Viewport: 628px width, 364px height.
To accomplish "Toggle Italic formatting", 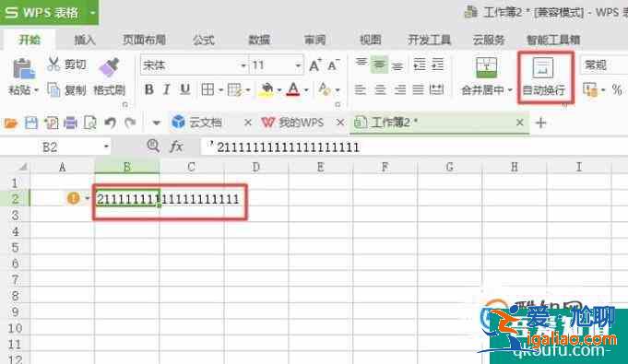I will [167, 89].
